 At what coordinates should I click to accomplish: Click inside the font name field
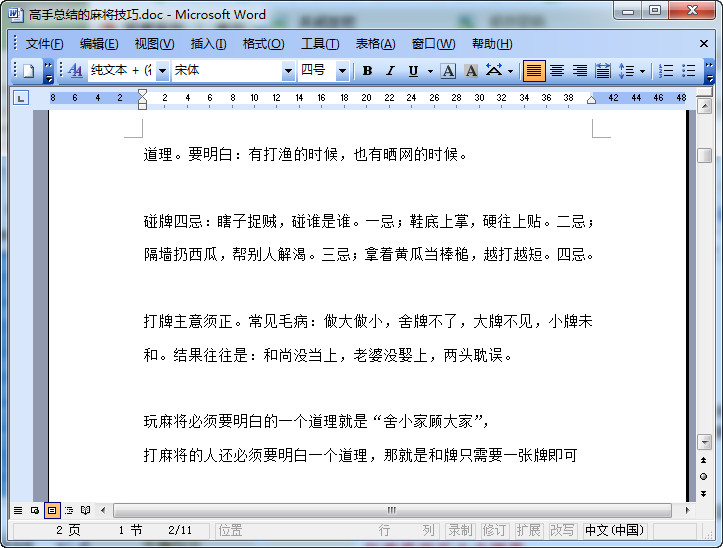pos(227,71)
